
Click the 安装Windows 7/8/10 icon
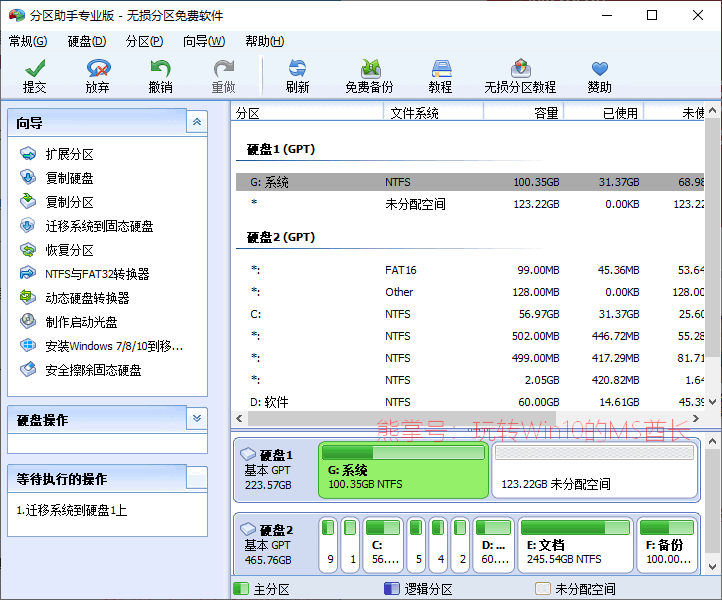[x=28, y=345]
